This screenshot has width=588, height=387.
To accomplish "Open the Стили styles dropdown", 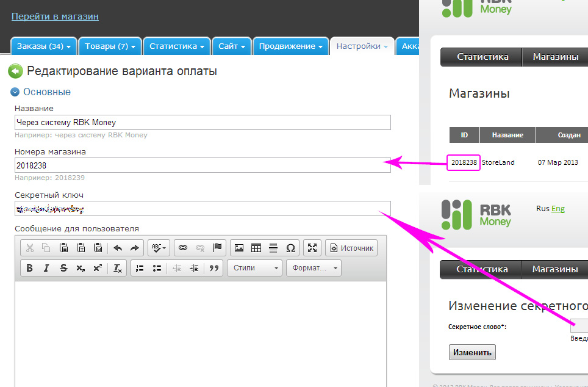I will coord(254,268).
